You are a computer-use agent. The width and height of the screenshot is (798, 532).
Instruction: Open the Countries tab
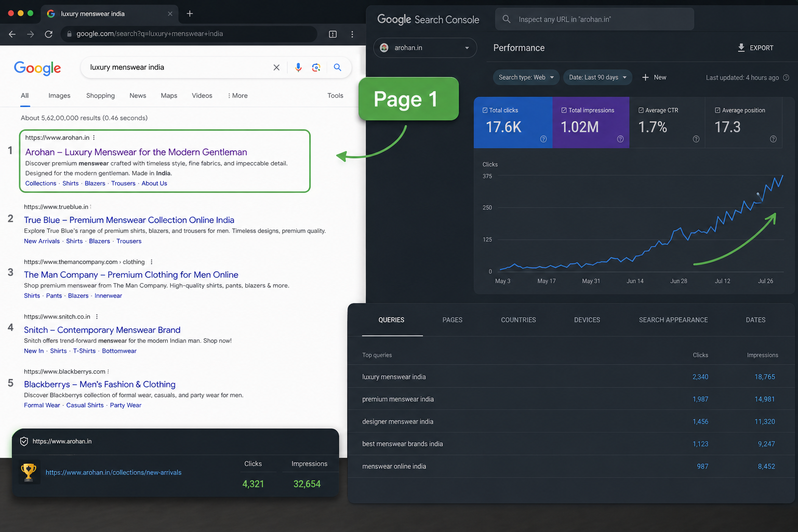click(x=518, y=320)
